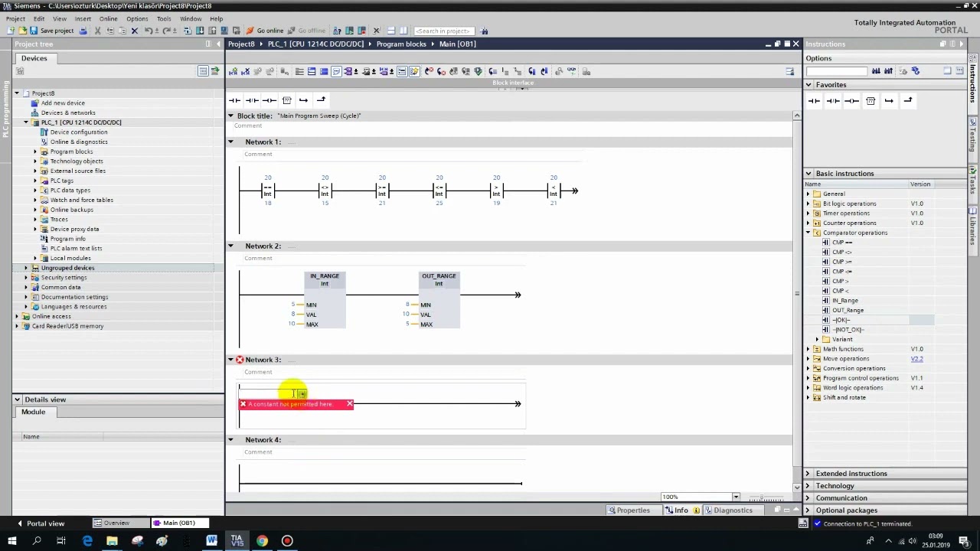Insert a normally open contact from editor favorites
This screenshot has height=551, width=980.
click(x=234, y=100)
